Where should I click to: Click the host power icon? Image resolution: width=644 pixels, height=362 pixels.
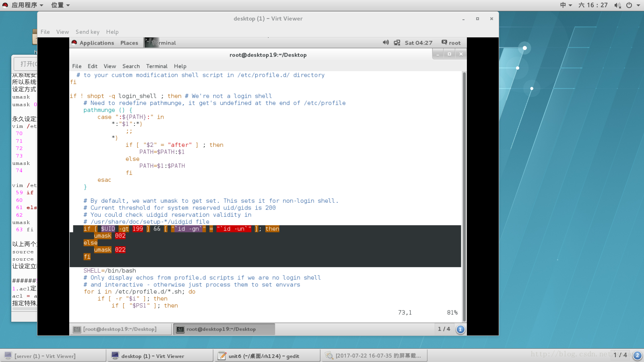pyautogui.click(x=629, y=5)
